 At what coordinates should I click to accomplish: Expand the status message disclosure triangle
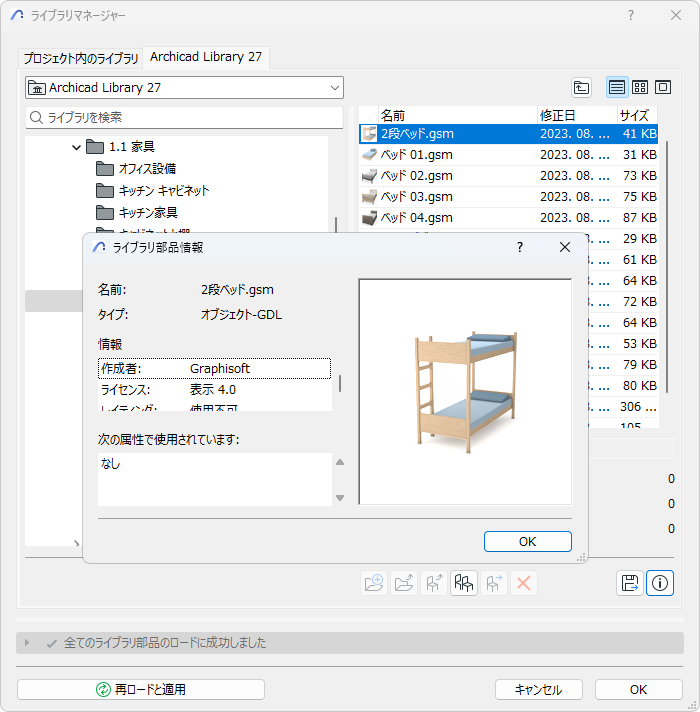click(x=26, y=643)
